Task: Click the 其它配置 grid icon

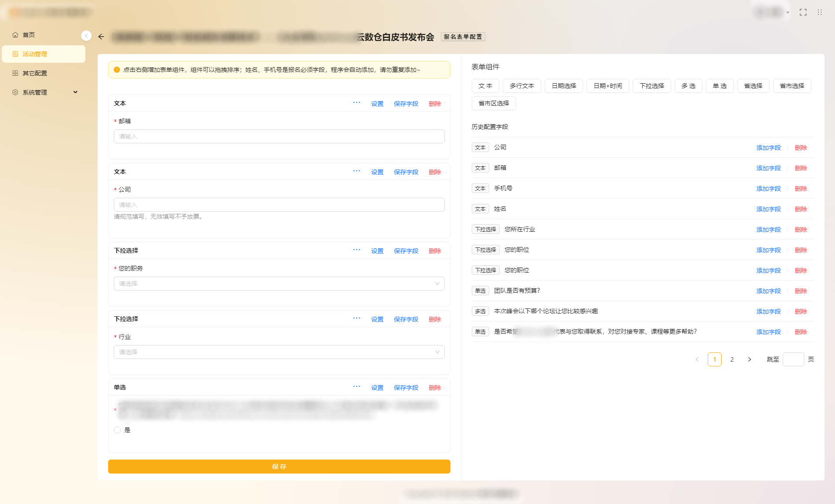Action: 15,73
